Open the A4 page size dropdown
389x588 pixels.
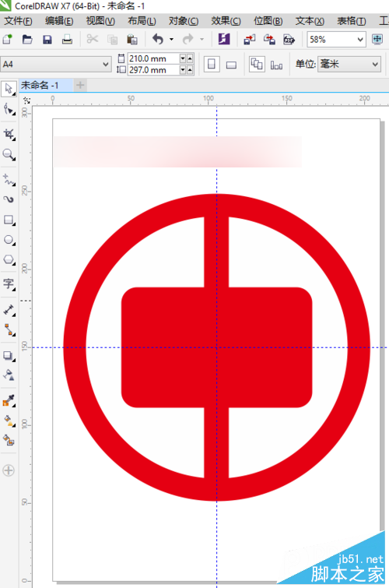105,64
